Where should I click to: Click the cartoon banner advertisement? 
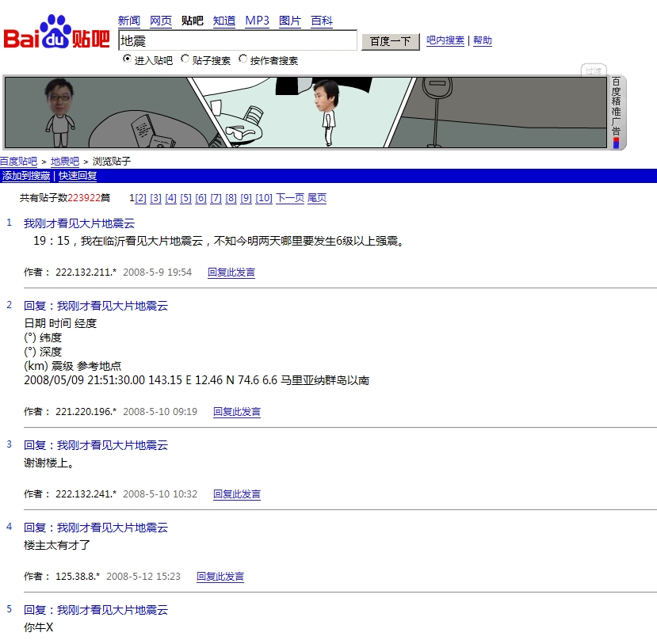pos(305,112)
